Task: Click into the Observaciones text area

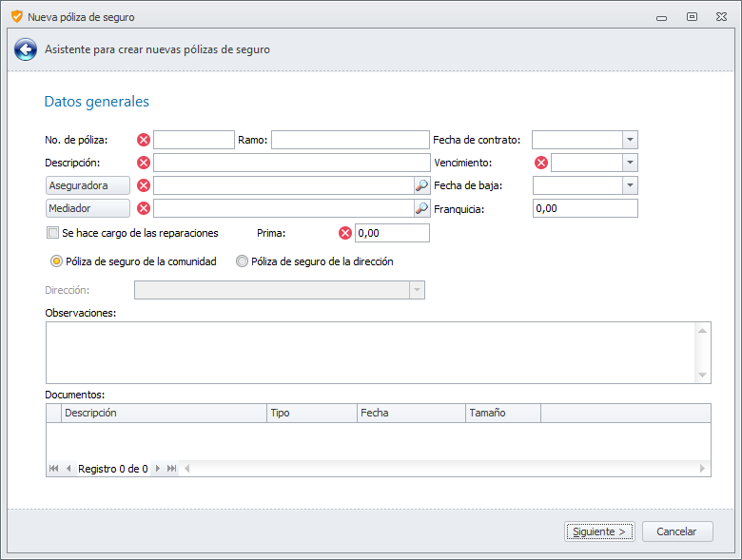Action: [371, 352]
